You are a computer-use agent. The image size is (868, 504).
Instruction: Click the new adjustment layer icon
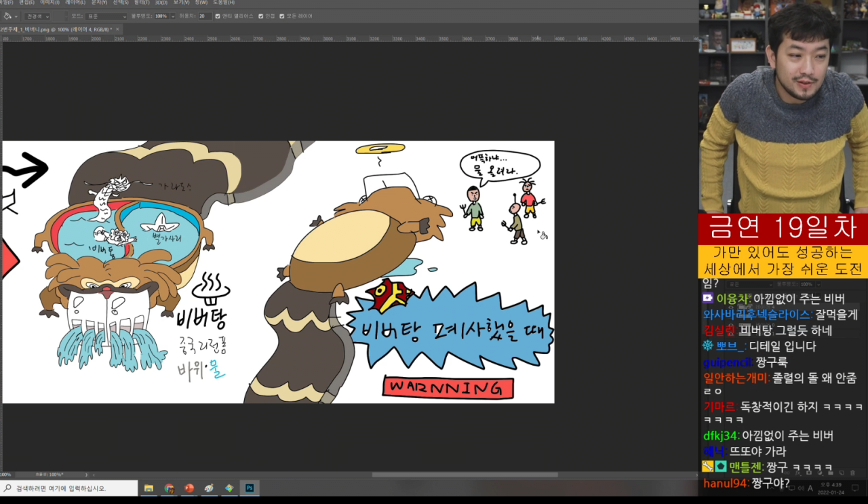820,473
